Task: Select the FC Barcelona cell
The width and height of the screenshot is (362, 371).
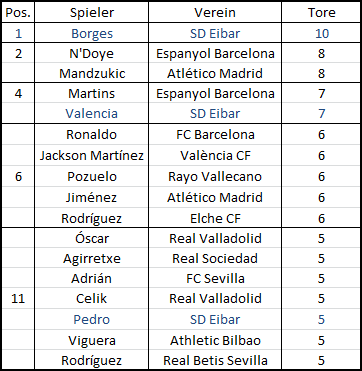Action: pyautogui.click(x=215, y=134)
